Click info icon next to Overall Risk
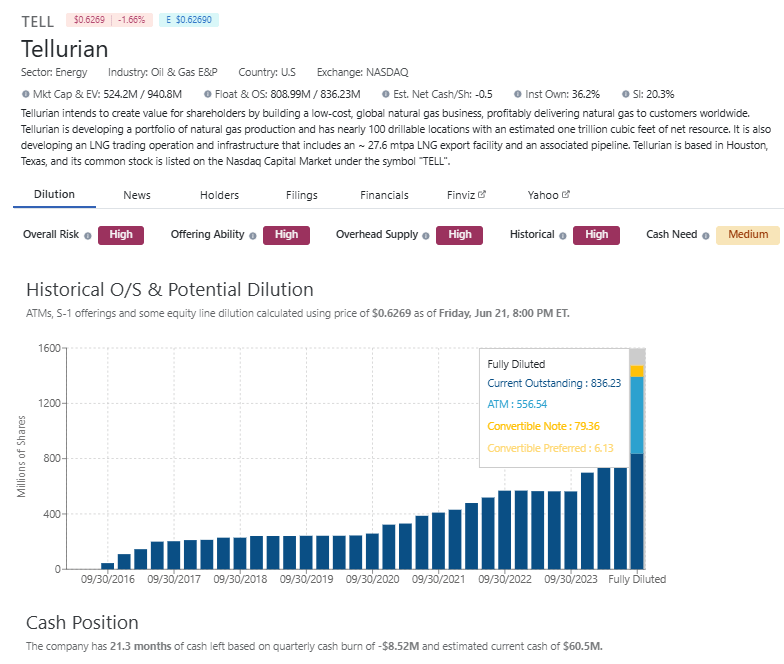The height and width of the screenshot is (664, 784). click(x=88, y=236)
